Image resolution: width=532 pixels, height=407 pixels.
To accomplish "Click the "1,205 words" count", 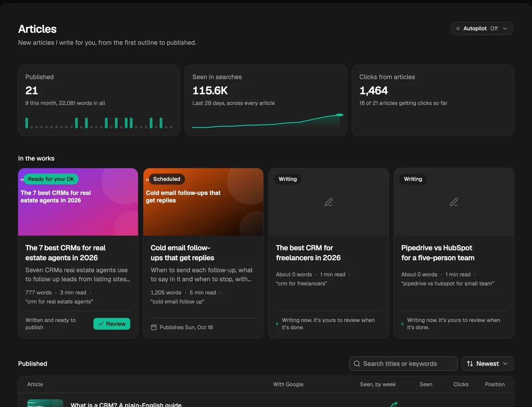I will [166, 293].
